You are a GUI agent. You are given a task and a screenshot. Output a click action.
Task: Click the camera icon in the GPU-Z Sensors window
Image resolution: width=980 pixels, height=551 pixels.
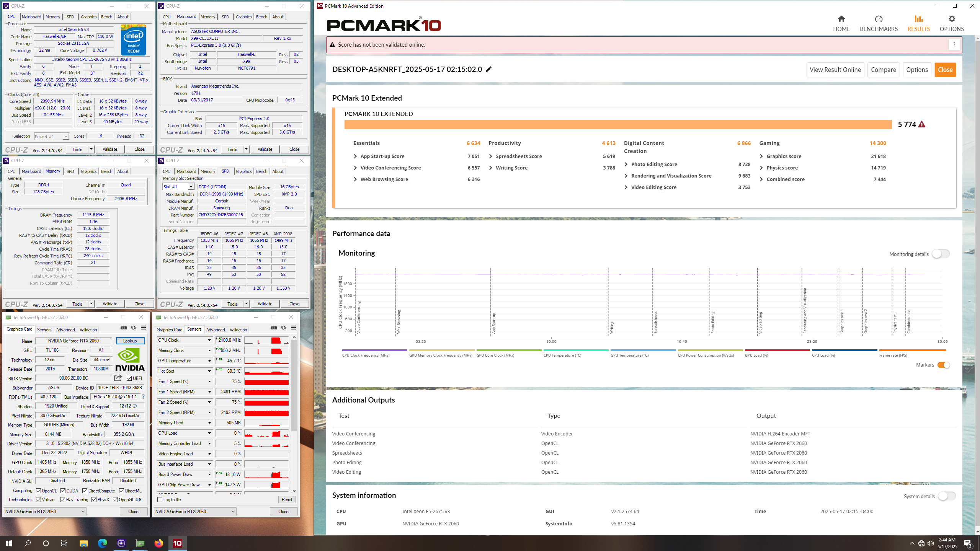(273, 328)
